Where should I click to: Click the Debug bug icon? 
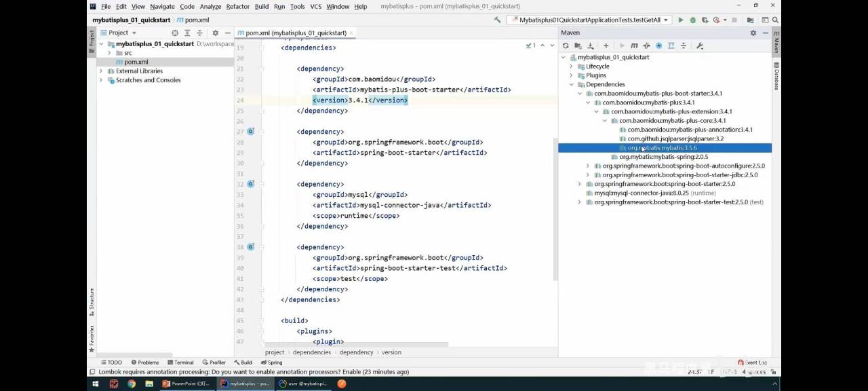point(693,20)
